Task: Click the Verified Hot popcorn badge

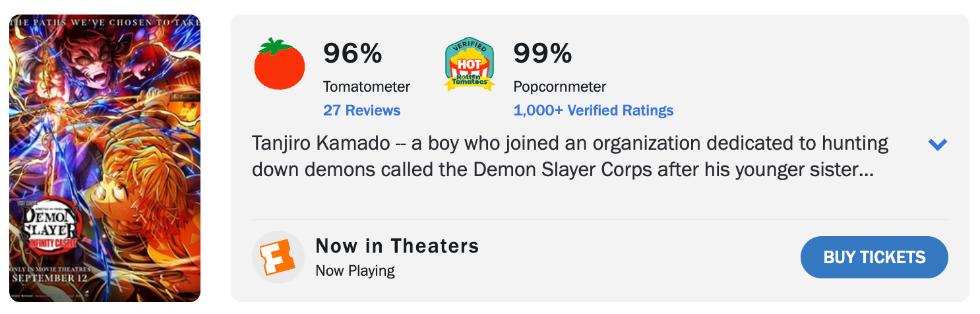Action: (x=470, y=65)
